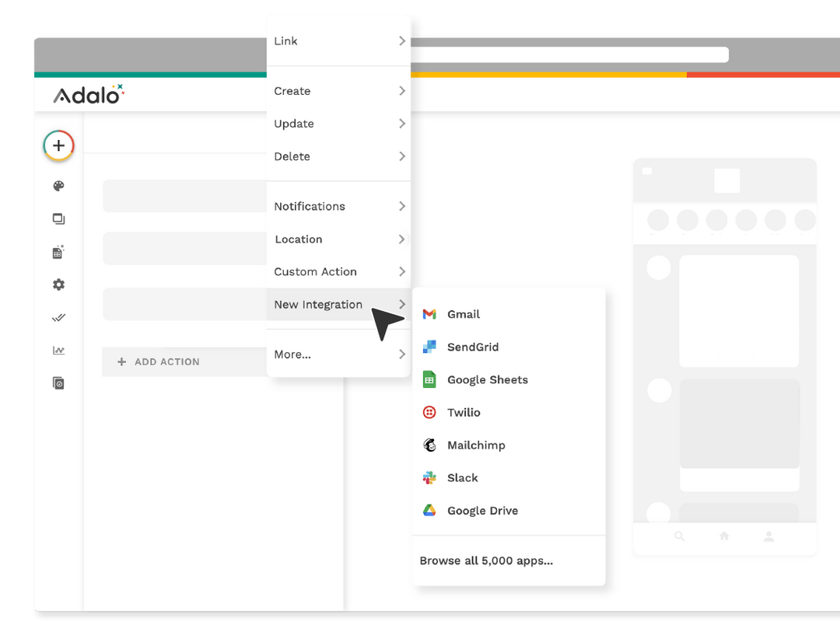840x639 pixels.
Task: Click the Adalo logo
Action: (x=87, y=94)
